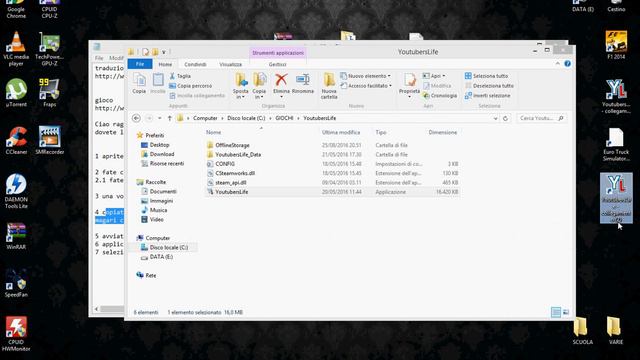Select the CSteamworks.dll file
The width and height of the screenshot is (640, 360).
[x=235, y=173]
